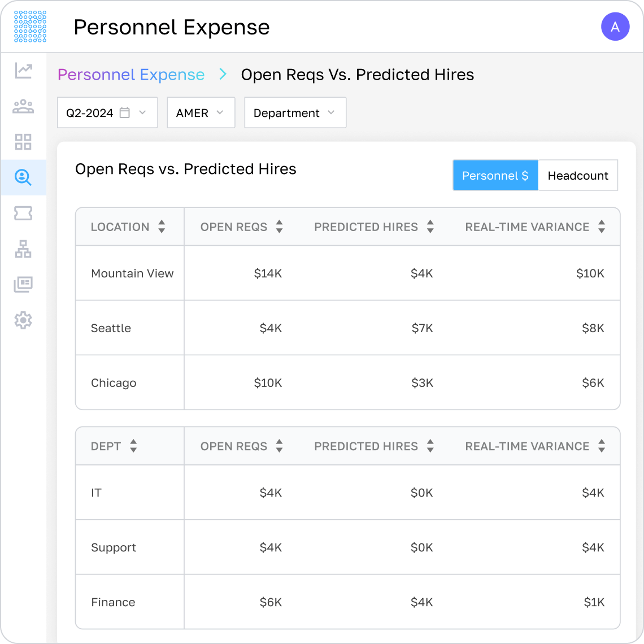Open the trend chart analytics sidebar icon

23,71
